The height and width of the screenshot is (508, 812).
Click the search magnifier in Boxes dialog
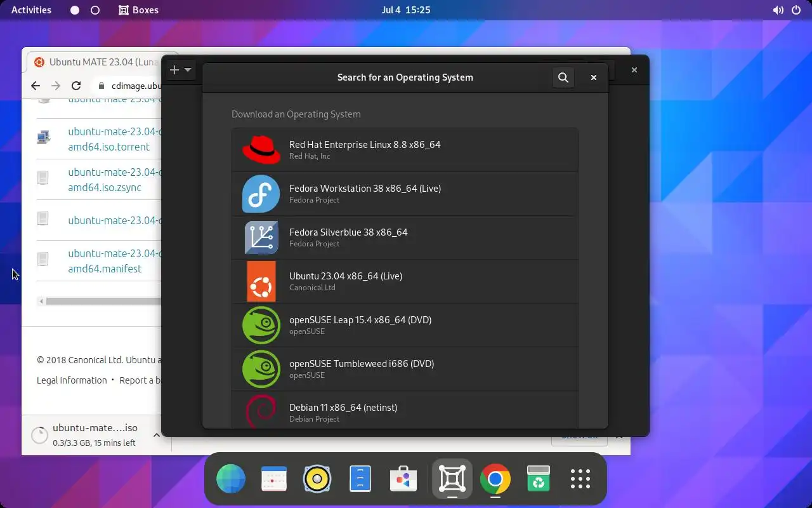pos(563,77)
